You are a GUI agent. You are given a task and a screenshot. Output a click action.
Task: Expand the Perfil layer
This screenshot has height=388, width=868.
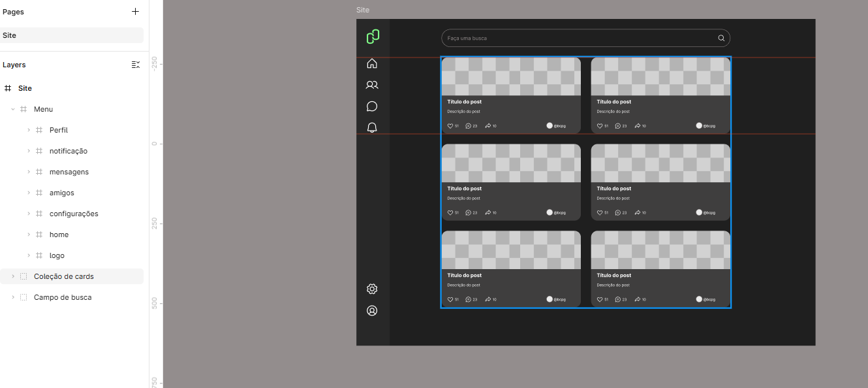click(x=29, y=130)
